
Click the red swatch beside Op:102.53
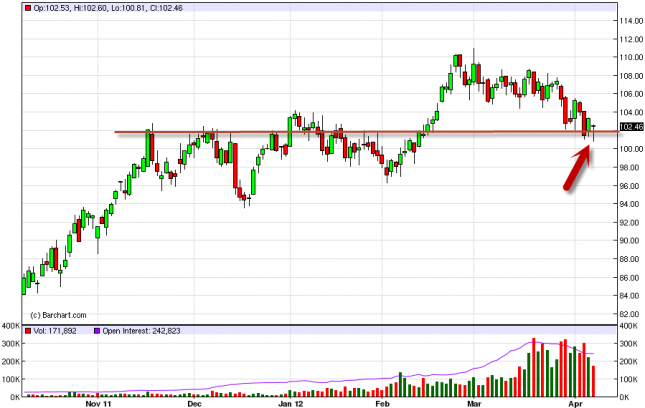pyautogui.click(x=28, y=8)
